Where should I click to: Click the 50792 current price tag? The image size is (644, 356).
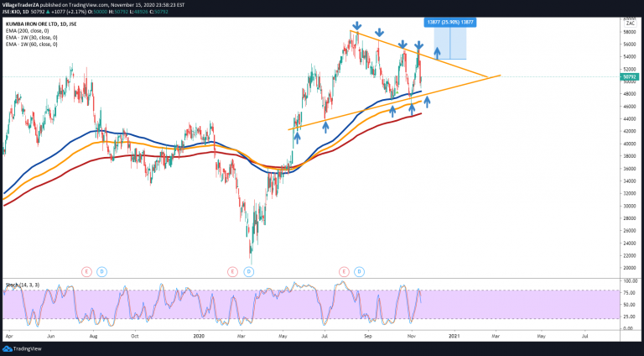(631, 77)
